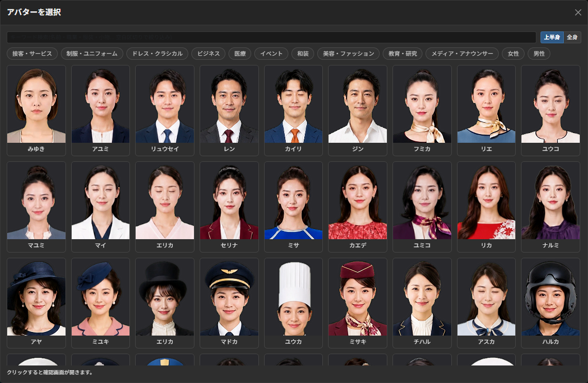Focus the keyword search field
This screenshot has height=383, width=588.
(271, 37)
